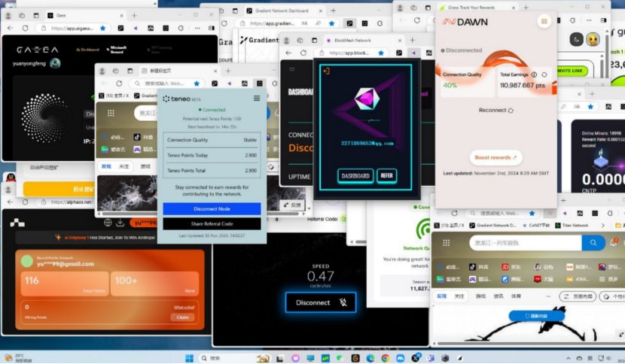Image resolution: width=625 pixels, height=364 pixels.
Task: Reload the Gaea browser window page
Action: coord(25,29)
